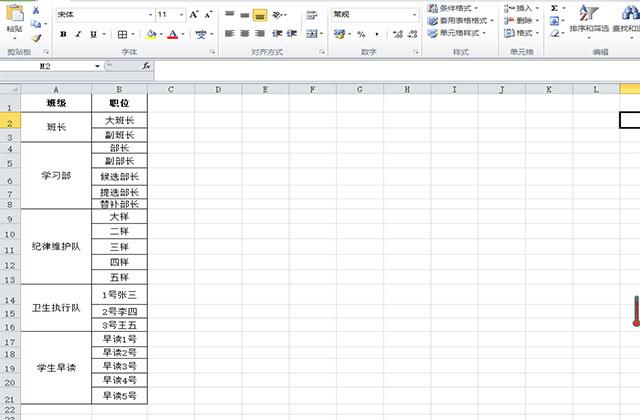Screen dimensions: 640x420
Task: Click the Select All corner button
Action: pos(10,89)
